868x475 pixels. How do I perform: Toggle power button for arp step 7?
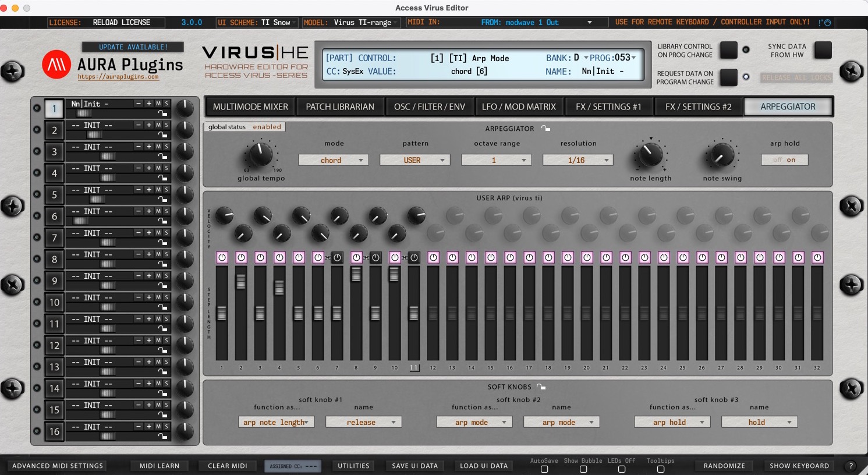(x=337, y=257)
